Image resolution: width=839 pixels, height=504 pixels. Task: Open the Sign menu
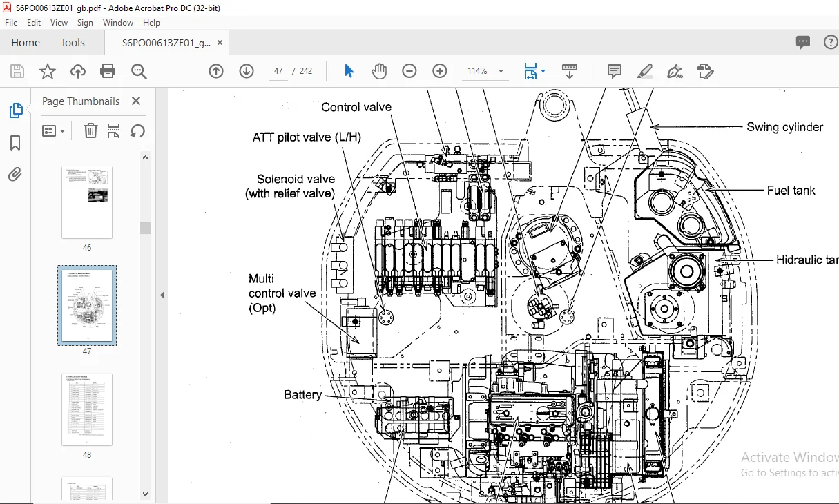85,23
